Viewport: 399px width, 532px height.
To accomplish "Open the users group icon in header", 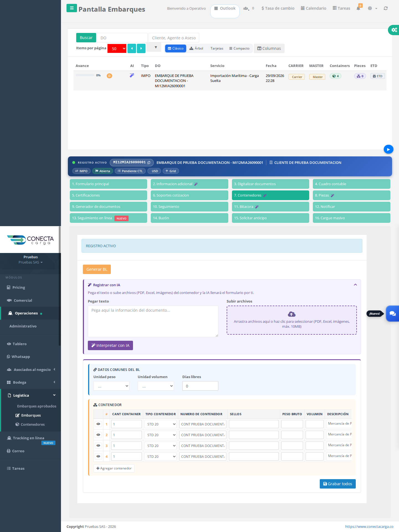I will [246, 8].
